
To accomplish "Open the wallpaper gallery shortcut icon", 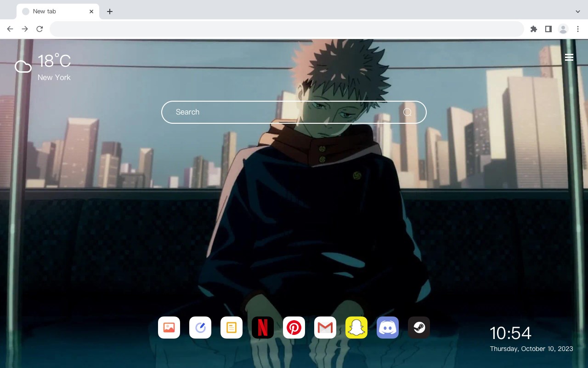I will click(x=169, y=328).
